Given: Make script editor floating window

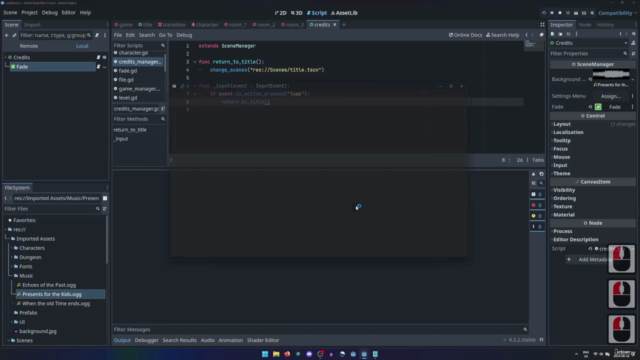Looking at the screenshot, I should click(542, 35).
